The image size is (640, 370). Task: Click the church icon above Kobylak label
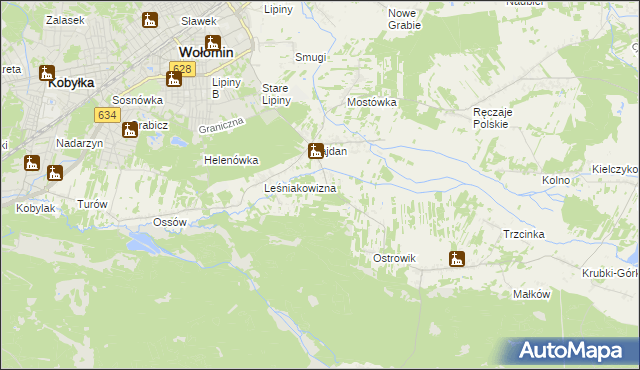coord(55,173)
